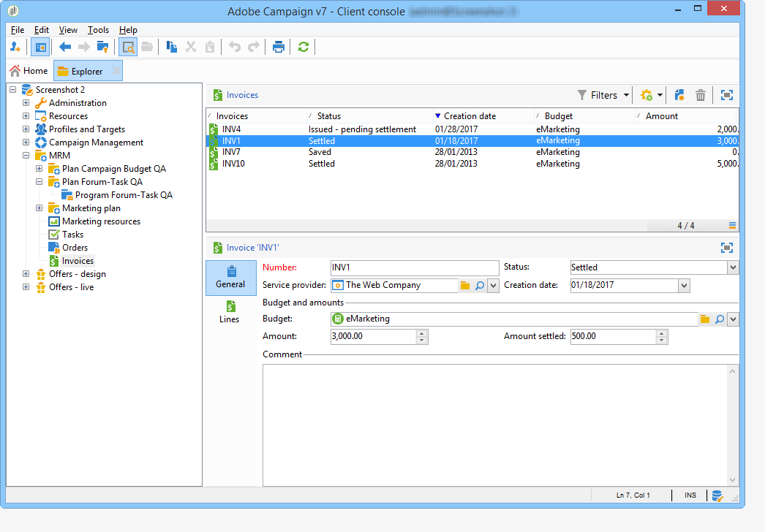Click the redo arrow toolbar icon
765x532 pixels.
(254, 47)
